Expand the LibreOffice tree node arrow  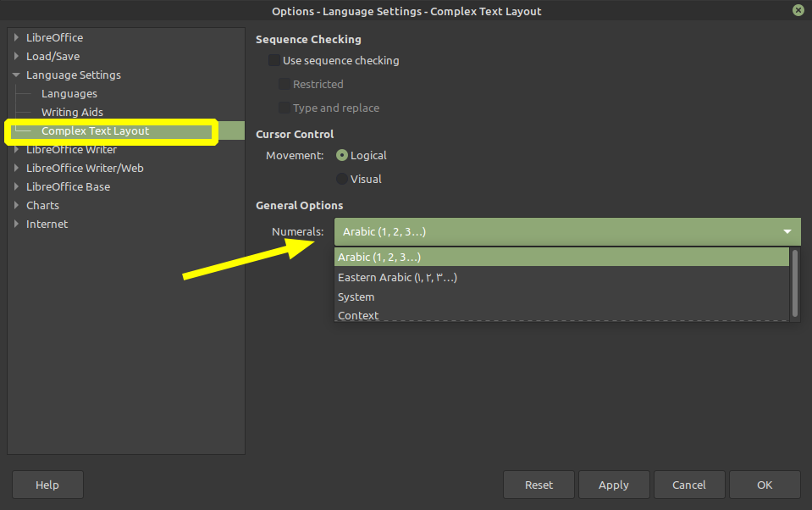click(16, 37)
